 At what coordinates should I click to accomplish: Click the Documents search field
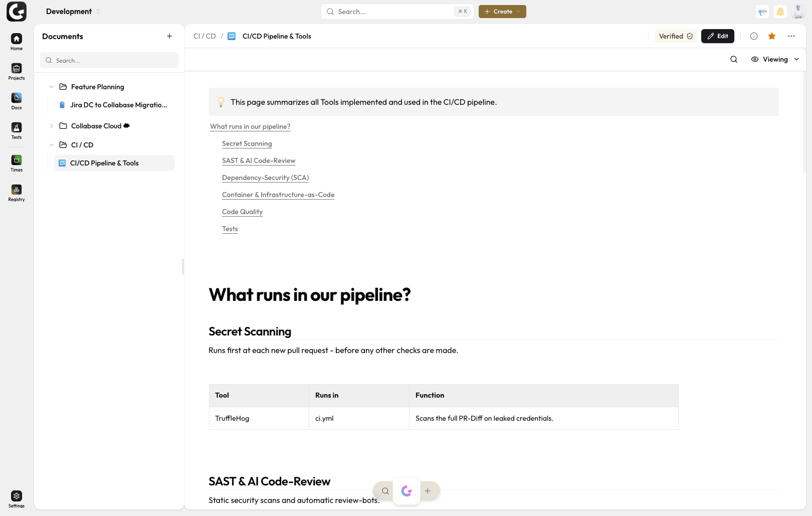[x=109, y=60]
